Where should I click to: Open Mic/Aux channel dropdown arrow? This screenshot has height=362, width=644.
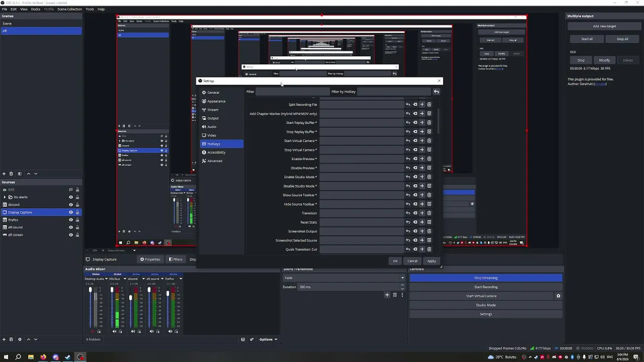pos(125,279)
